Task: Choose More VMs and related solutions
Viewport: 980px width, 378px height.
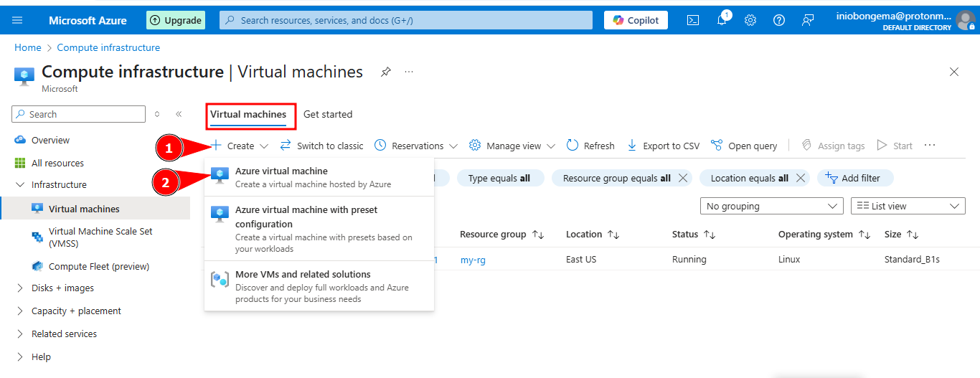Action: click(x=319, y=285)
